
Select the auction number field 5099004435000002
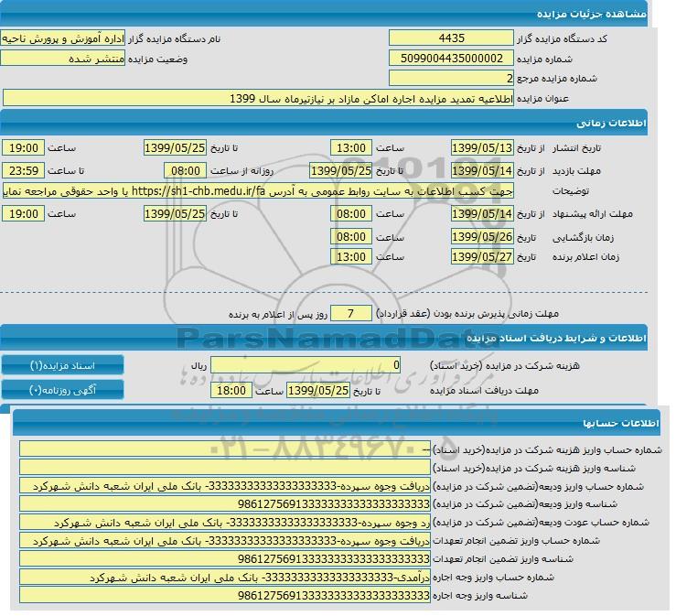tap(451, 59)
